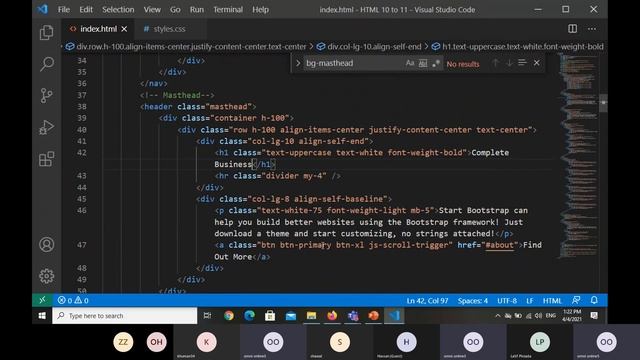Click the minimap code overview
The image size is (640, 360).
(x=578, y=155)
